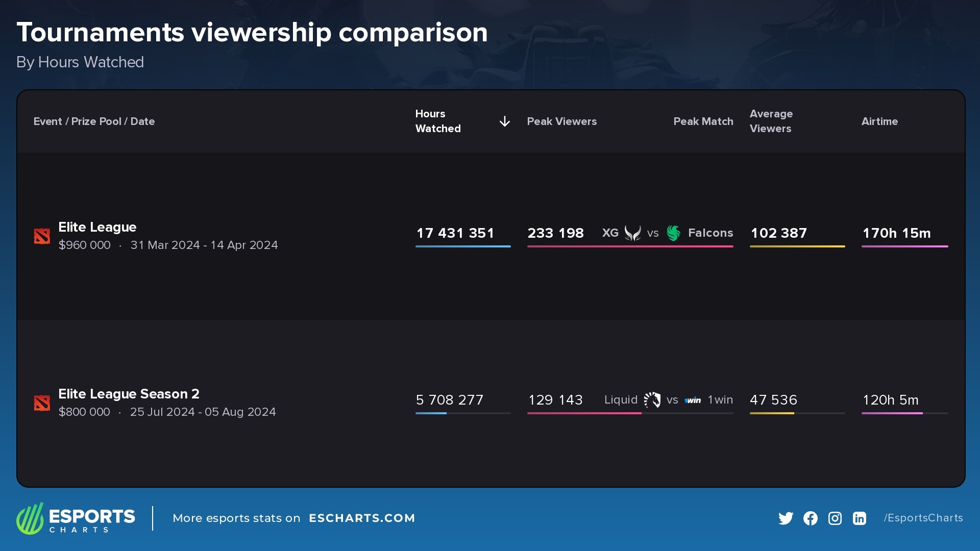Click the Liquid team name
The height and width of the screenshot is (551, 980).
click(x=621, y=400)
